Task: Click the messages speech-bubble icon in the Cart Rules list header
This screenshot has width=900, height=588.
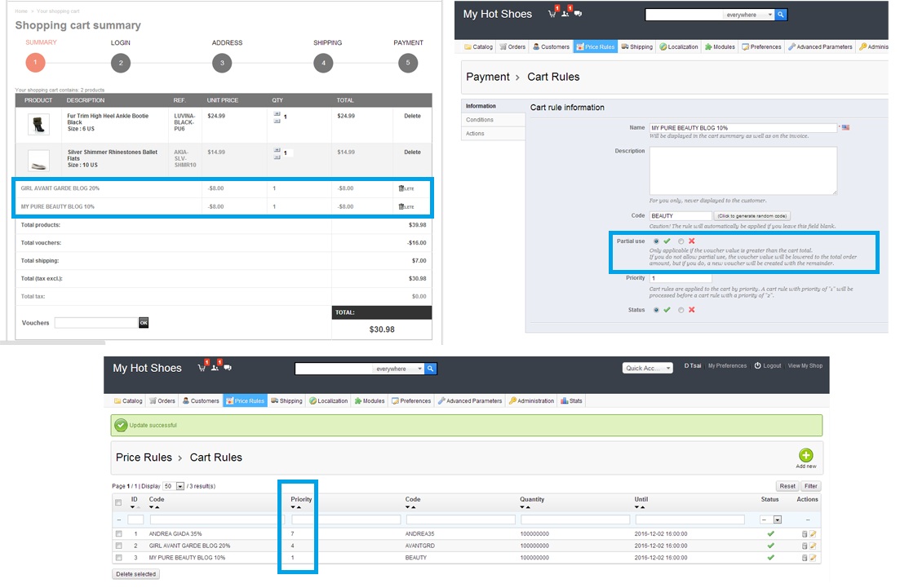Action: coord(228,368)
